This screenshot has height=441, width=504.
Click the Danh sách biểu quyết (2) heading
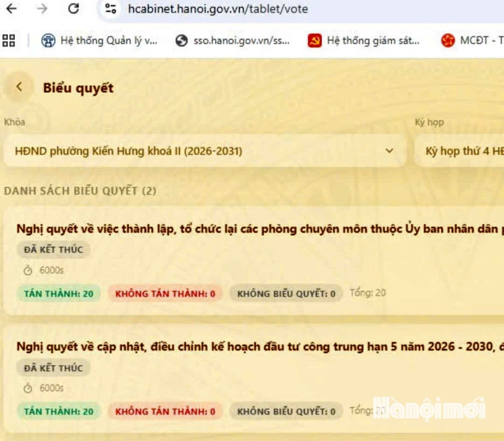80,191
